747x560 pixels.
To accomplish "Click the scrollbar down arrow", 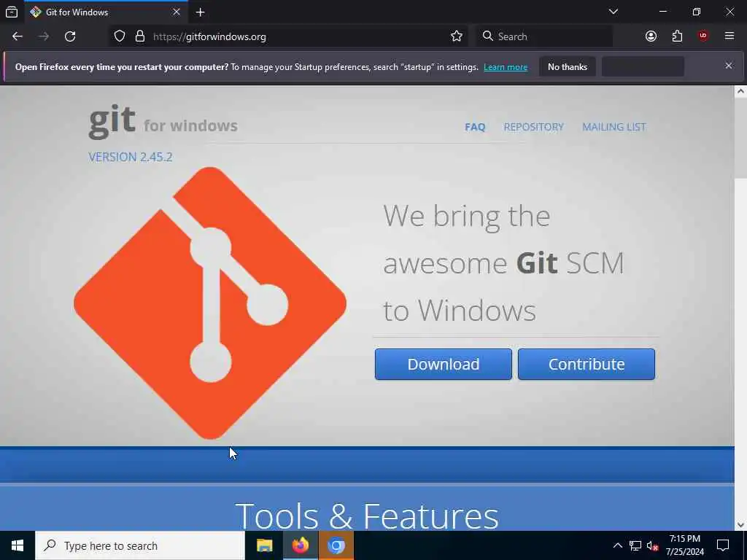I will pyautogui.click(x=740, y=525).
